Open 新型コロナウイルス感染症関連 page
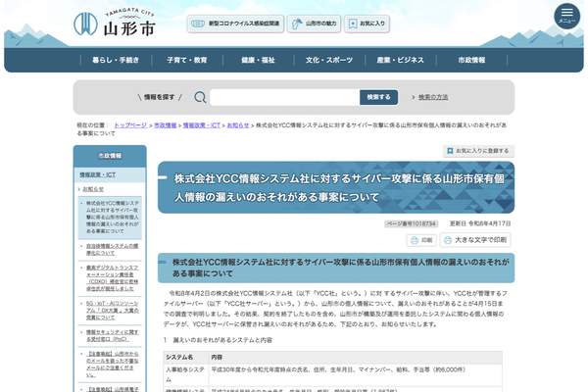The height and width of the screenshot is (392, 588). tap(235, 24)
